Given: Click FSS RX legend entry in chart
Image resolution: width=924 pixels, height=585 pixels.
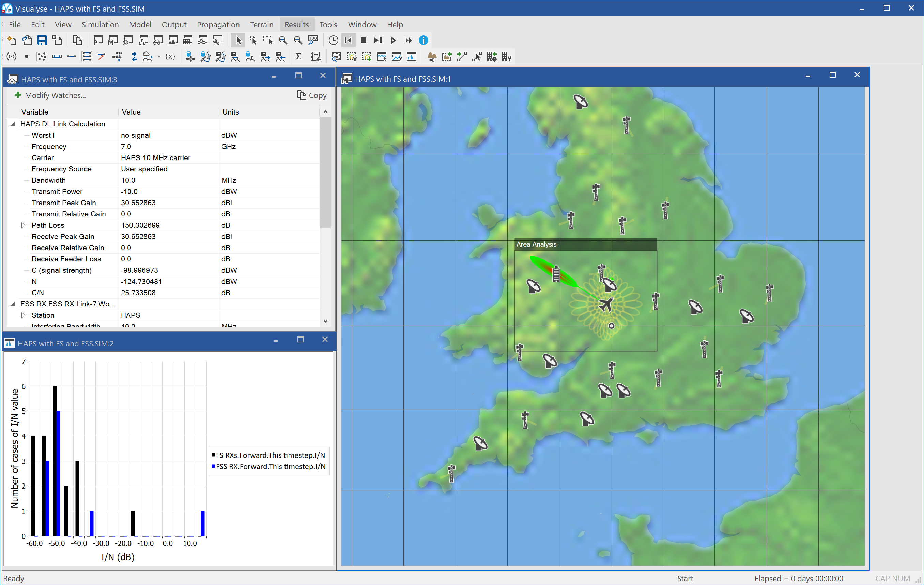Looking at the screenshot, I should (268, 466).
